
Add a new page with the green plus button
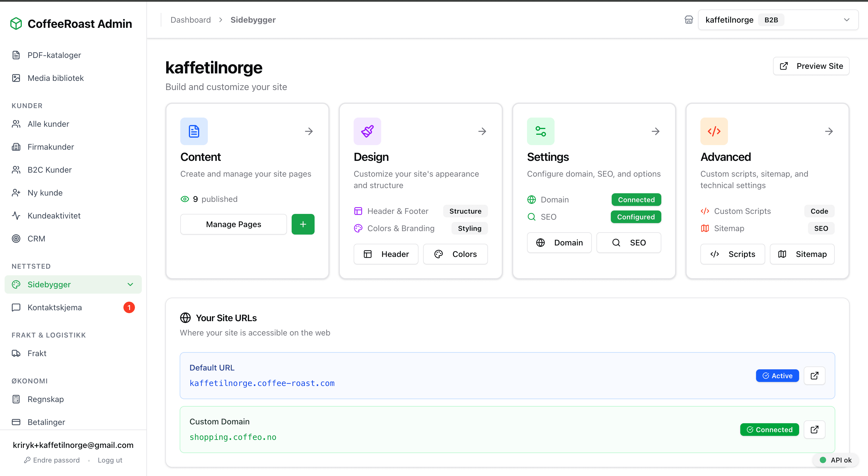tap(303, 224)
